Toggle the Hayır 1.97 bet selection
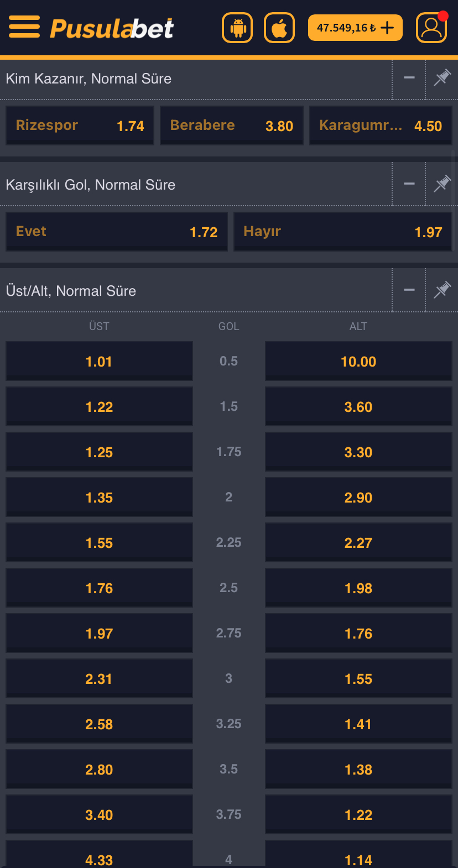458x868 pixels. point(342,231)
